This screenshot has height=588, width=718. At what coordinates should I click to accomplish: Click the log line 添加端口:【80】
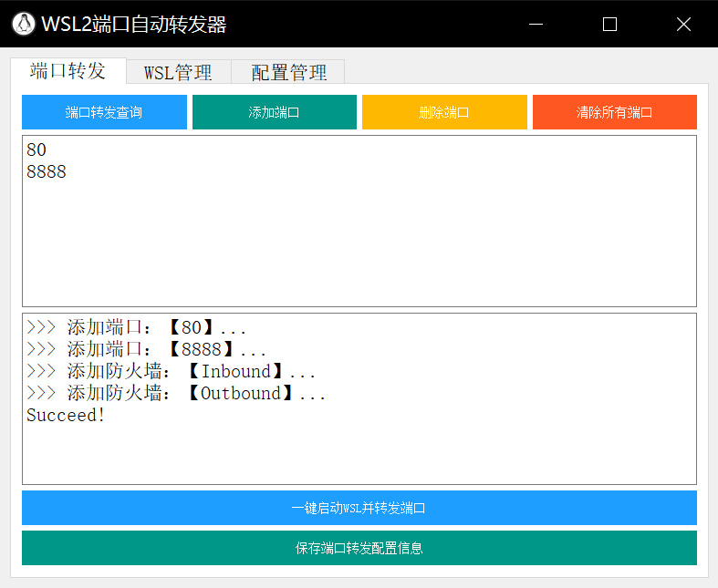(x=137, y=327)
